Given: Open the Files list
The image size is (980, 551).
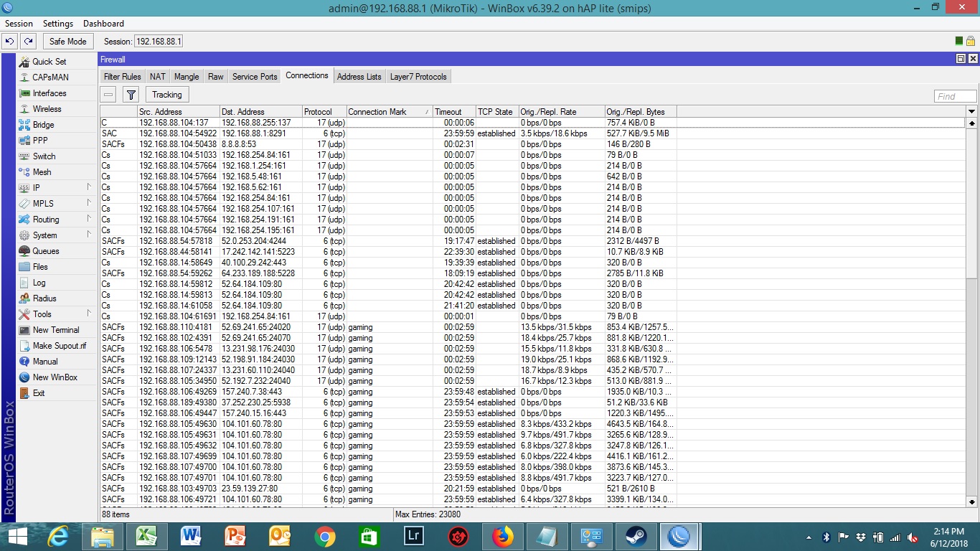Looking at the screenshot, I should [x=40, y=267].
